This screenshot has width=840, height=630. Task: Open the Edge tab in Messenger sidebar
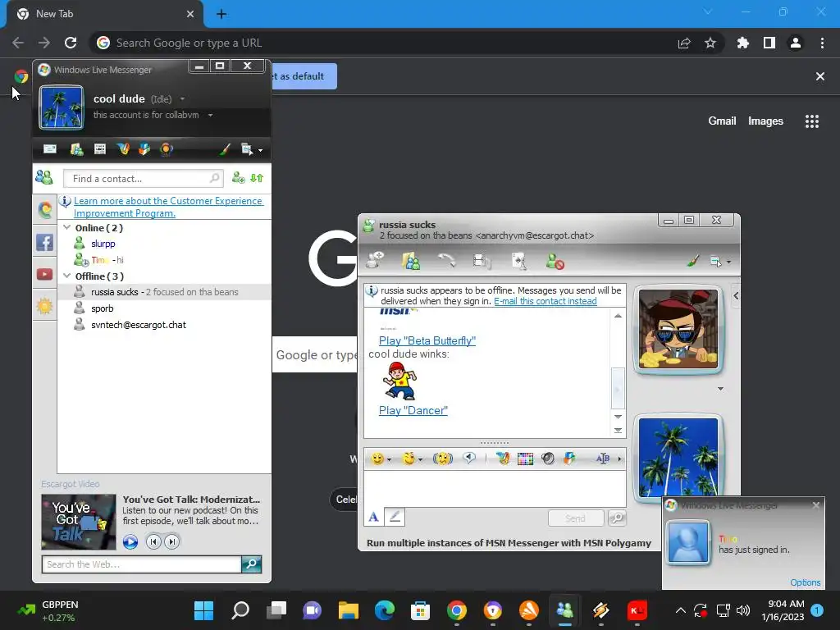(45, 209)
